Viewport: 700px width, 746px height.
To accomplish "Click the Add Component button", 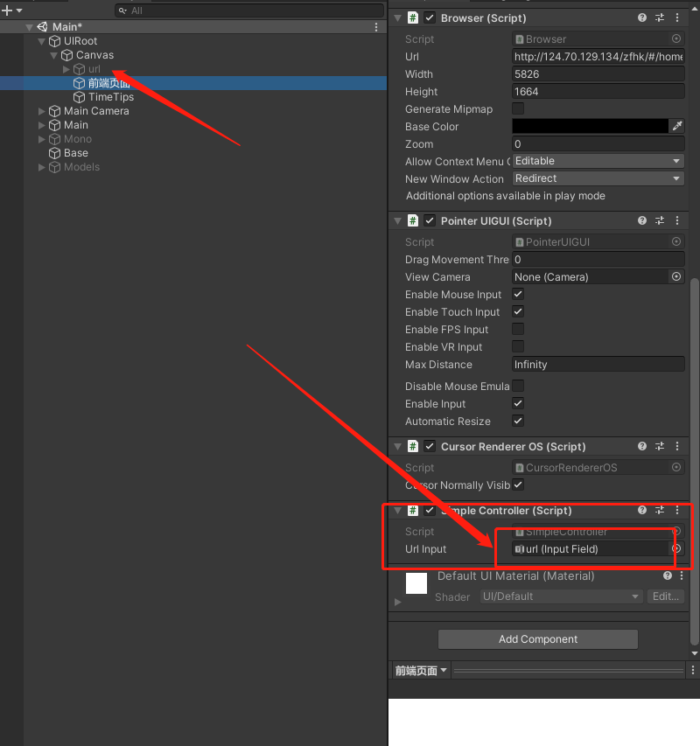I will click(x=538, y=639).
